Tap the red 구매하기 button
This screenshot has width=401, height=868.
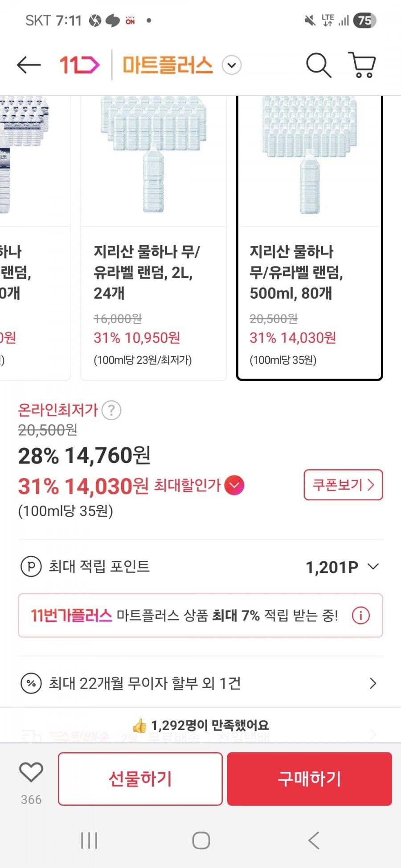click(x=310, y=779)
